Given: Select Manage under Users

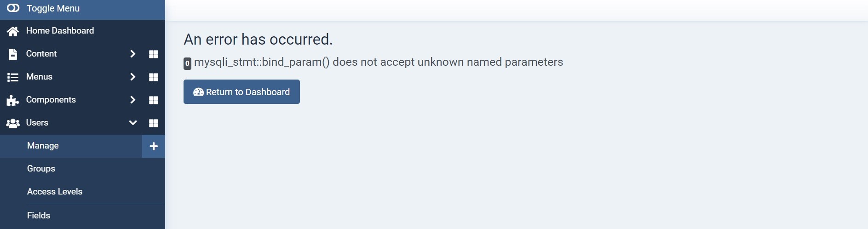Looking at the screenshot, I should pyautogui.click(x=43, y=146).
